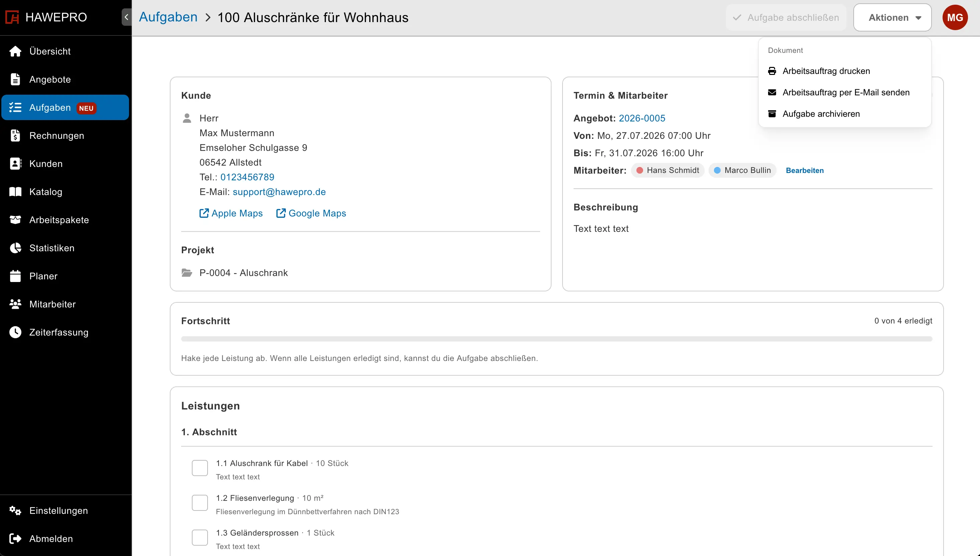Click the Aktionen dropdown caret arrow
Viewport: 980px width, 556px height.
pyautogui.click(x=918, y=18)
